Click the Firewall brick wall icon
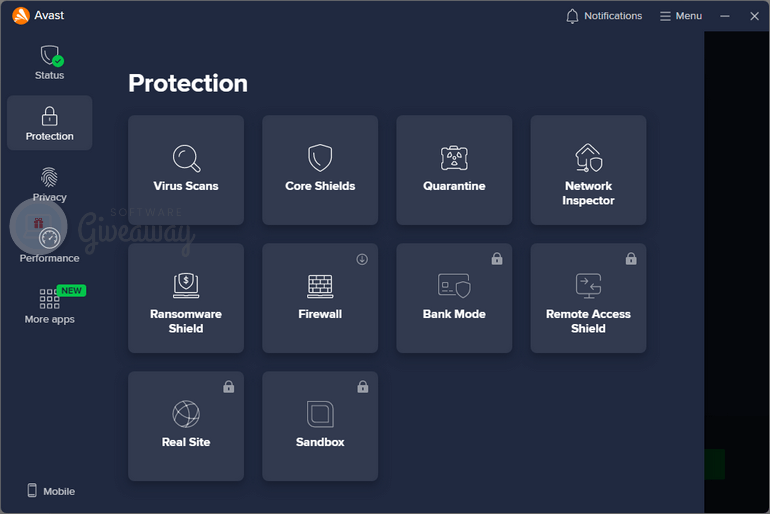The width and height of the screenshot is (770, 514). [x=320, y=286]
